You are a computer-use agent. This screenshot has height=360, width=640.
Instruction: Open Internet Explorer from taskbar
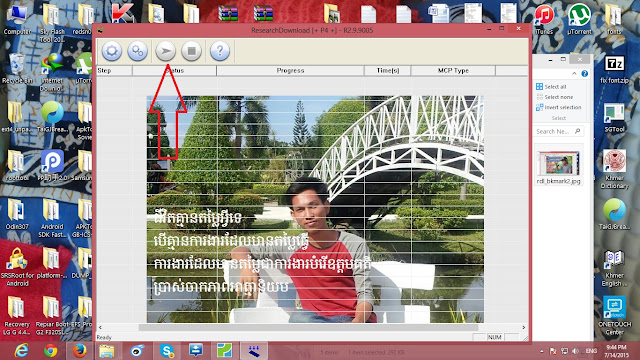click(x=21, y=351)
